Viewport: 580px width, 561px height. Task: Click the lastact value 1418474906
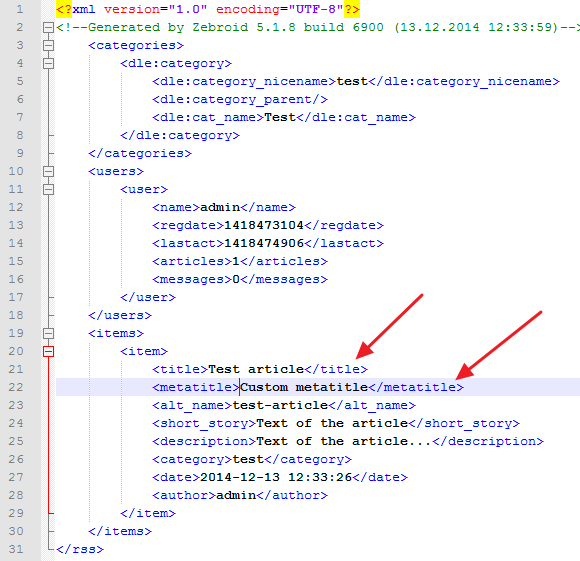click(264, 243)
